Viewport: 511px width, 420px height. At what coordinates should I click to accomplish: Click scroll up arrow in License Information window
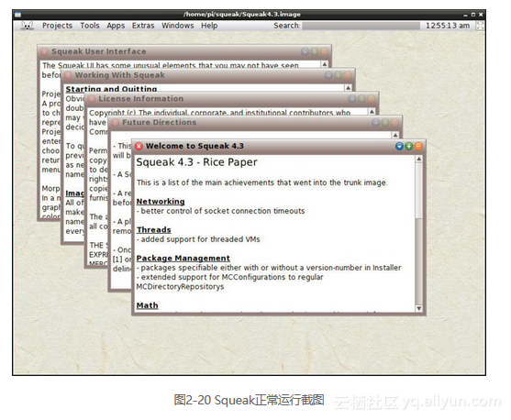click(372, 112)
